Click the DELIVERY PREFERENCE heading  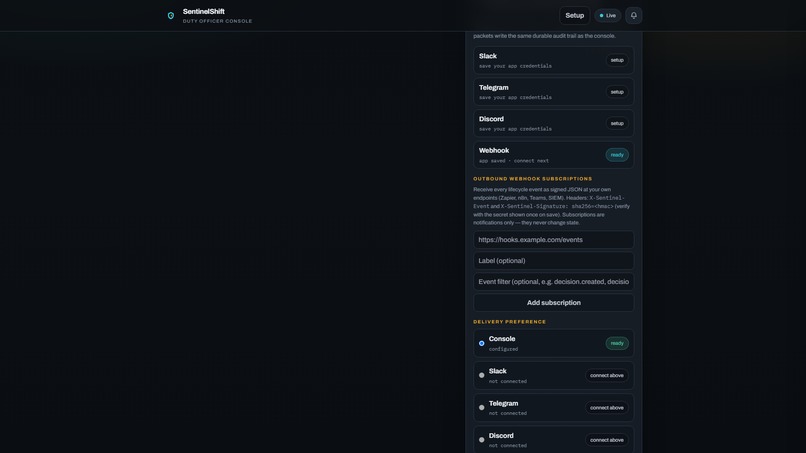coord(509,322)
